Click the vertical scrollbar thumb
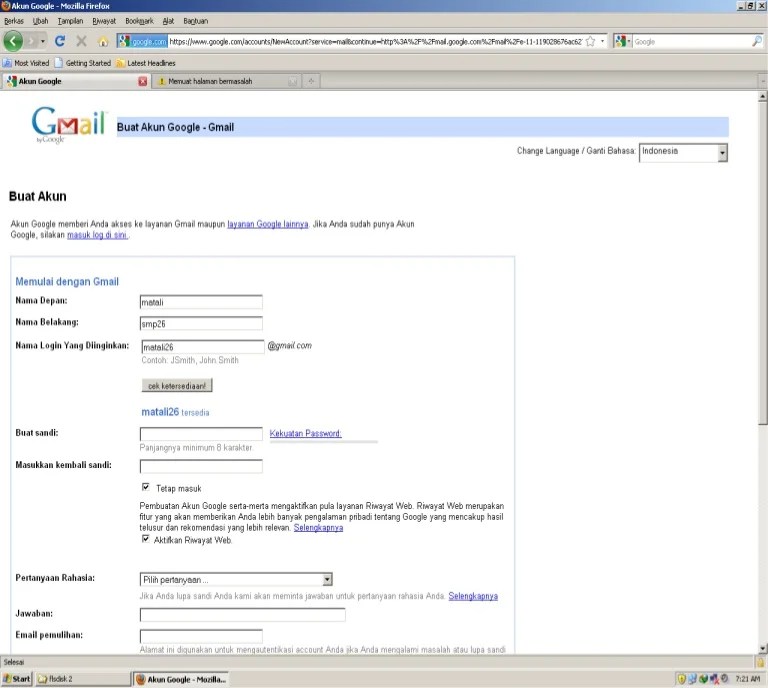The width and height of the screenshot is (768, 688). click(x=763, y=263)
